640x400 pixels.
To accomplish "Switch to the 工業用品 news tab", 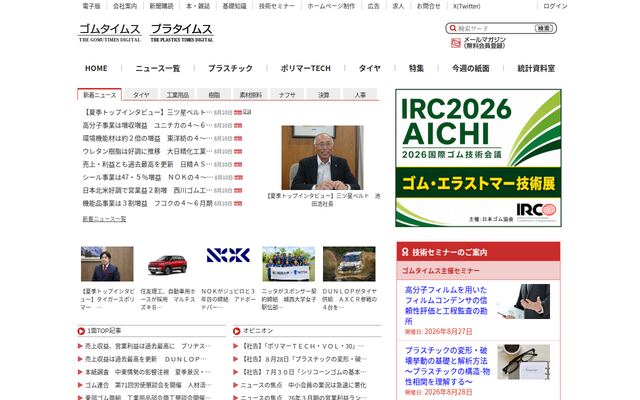I will 178,95.
